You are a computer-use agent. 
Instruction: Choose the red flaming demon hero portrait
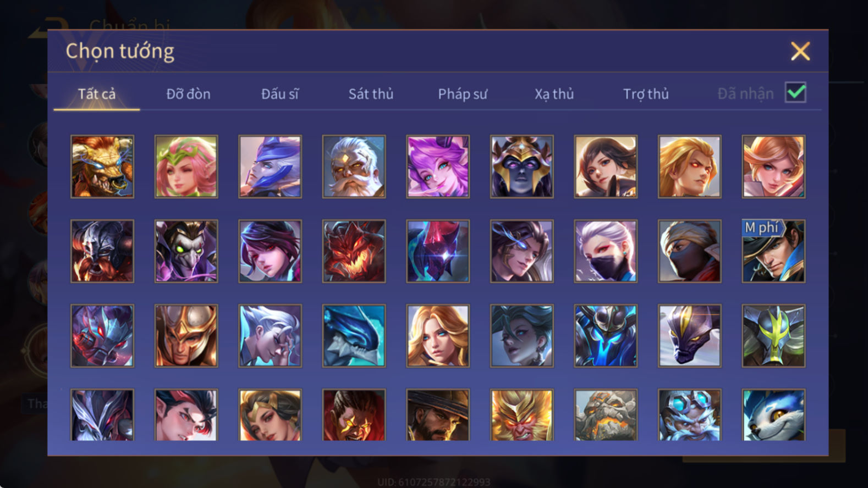[x=354, y=251]
